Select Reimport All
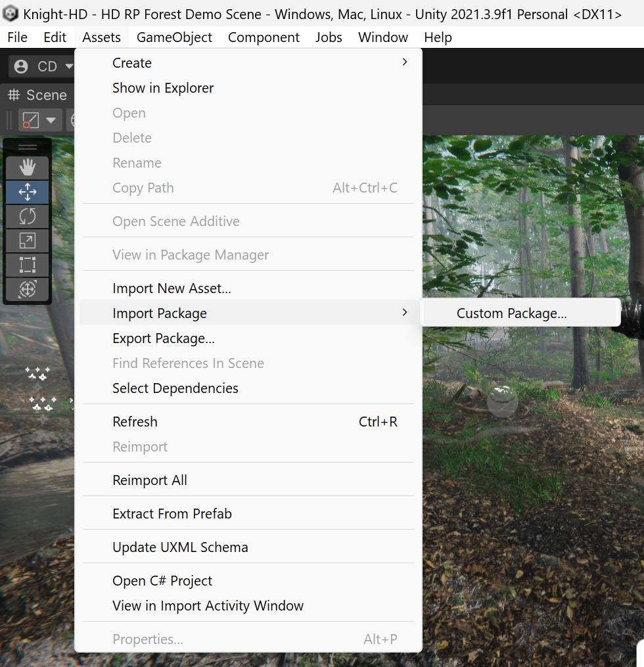644x667 pixels. 150,480
